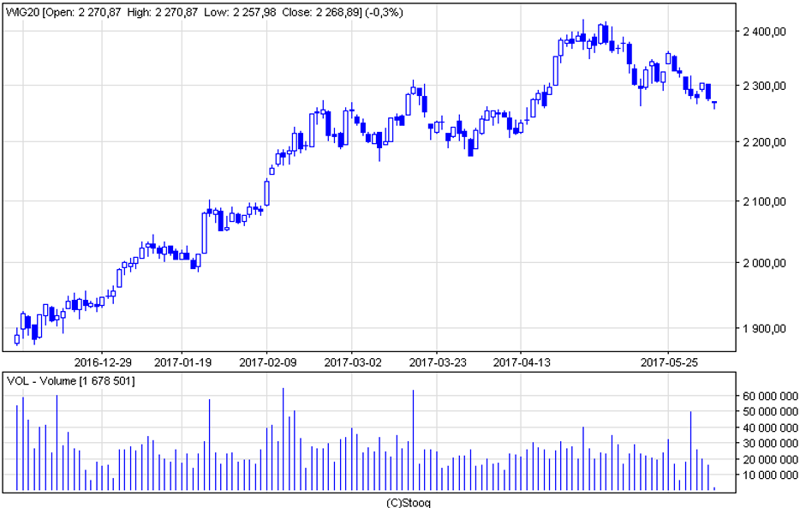Click the 30 000 000 volume axis label
This screenshot has width=812, height=508.
(x=769, y=443)
